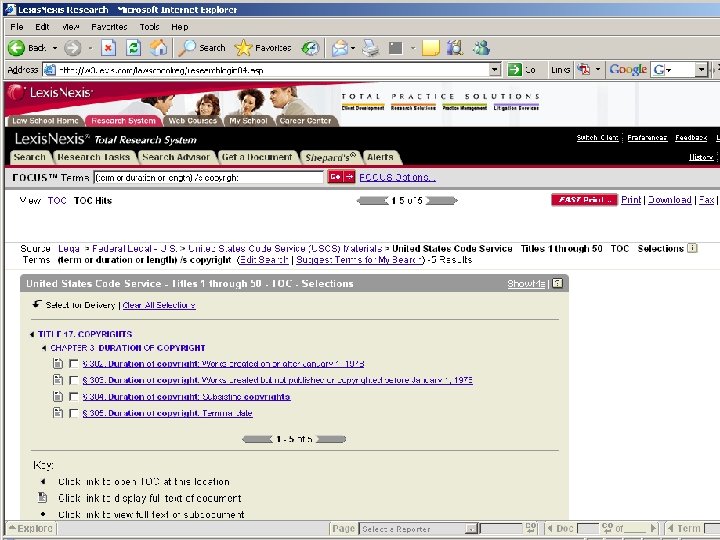
Task: Click the Edit toolbar icon next to printer
Action: (x=395, y=48)
